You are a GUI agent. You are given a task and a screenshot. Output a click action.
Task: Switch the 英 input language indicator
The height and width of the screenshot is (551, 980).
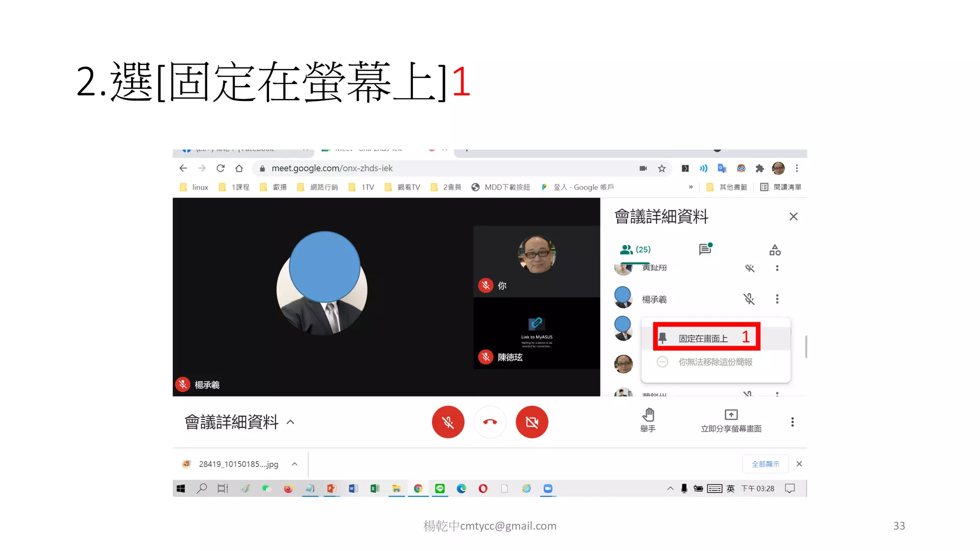point(730,488)
